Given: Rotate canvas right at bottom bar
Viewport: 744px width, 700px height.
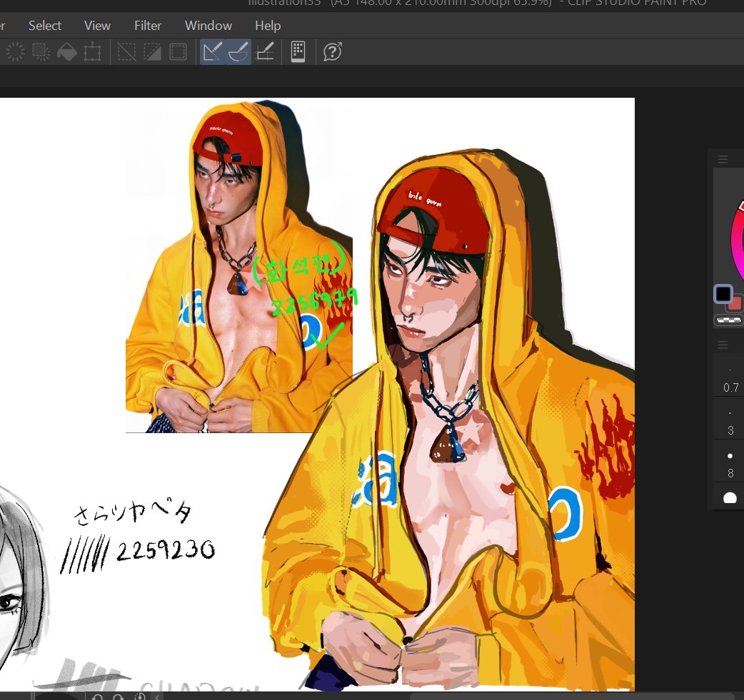Looking at the screenshot, I should click(x=118, y=696).
